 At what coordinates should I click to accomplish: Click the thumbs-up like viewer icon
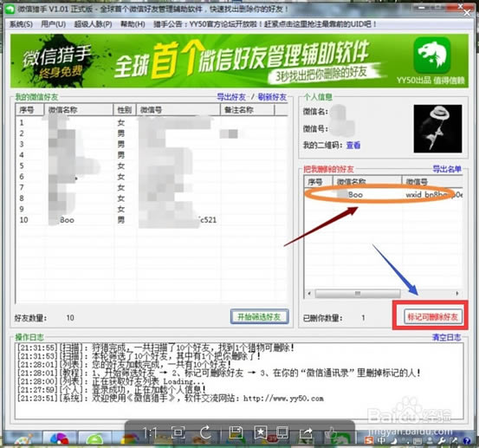pyautogui.click(x=330, y=432)
